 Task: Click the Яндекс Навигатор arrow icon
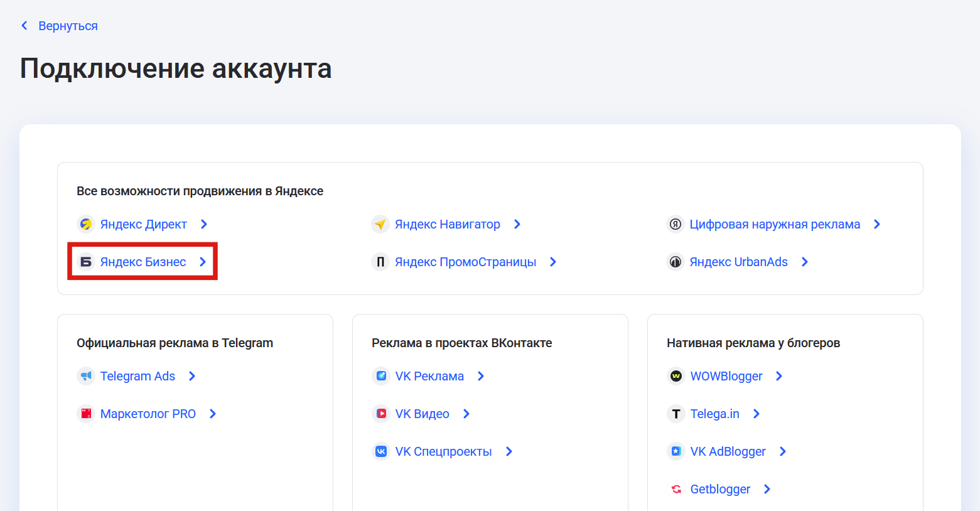(380, 224)
